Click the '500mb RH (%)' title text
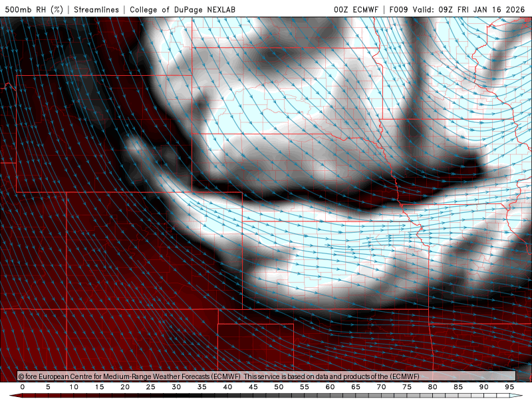 [x=34, y=9]
